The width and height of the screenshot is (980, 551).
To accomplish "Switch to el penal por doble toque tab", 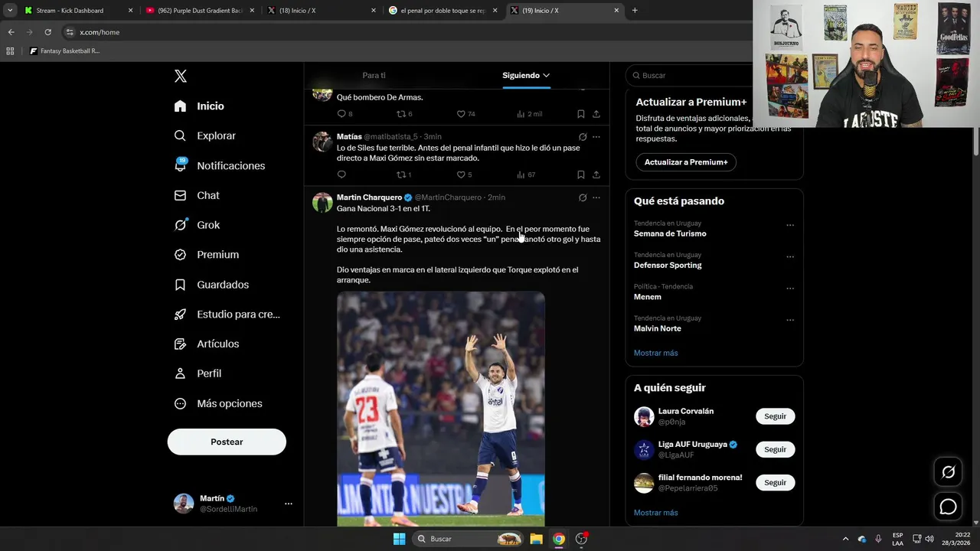I will click(x=443, y=11).
